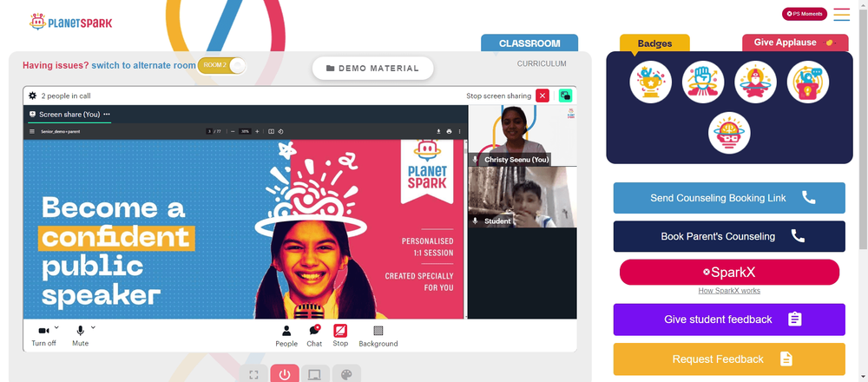The height and width of the screenshot is (382, 868).
Task: Click the green screen layout icon
Action: (565, 95)
